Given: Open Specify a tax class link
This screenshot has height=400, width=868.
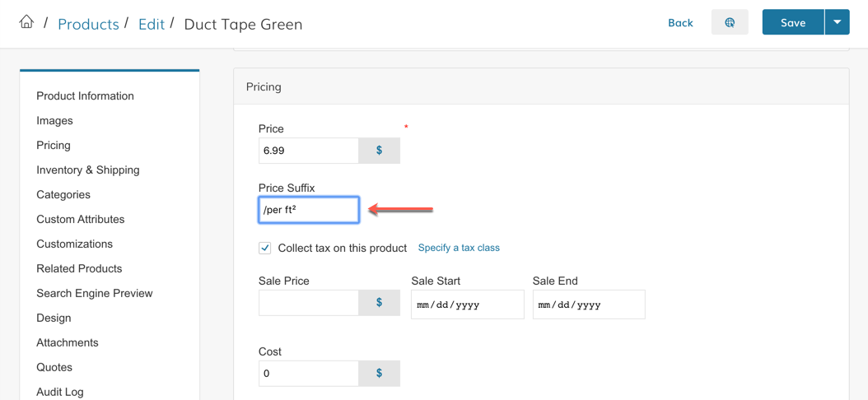Looking at the screenshot, I should click(x=459, y=248).
